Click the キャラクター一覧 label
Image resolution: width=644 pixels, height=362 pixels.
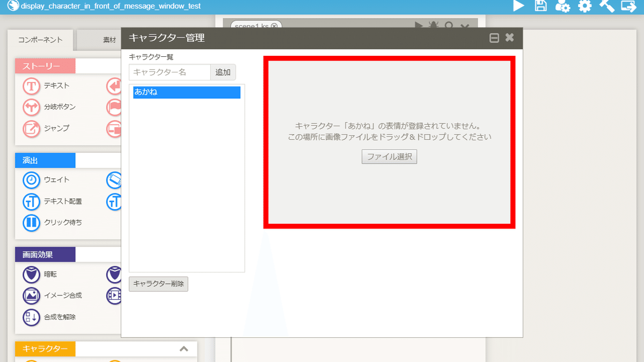click(151, 56)
